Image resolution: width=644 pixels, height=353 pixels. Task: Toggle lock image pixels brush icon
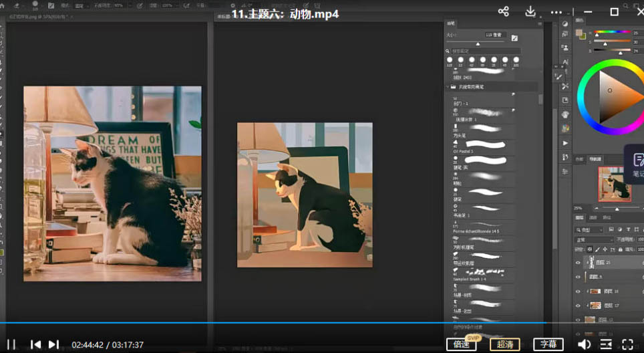(x=598, y=249)
